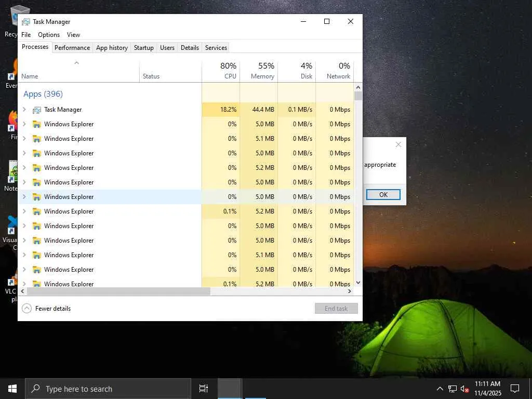Switch to the Startup tab
The width and height of the screenshot is (532, 399).
tap(144, 48)
